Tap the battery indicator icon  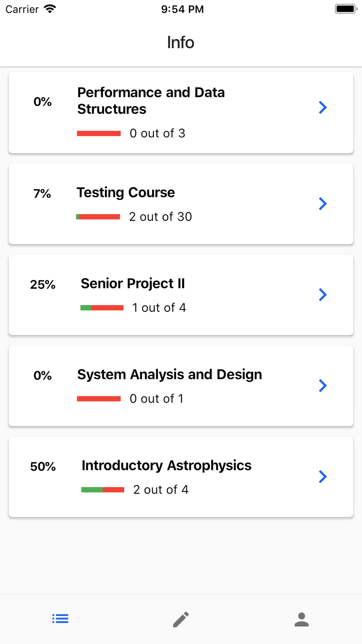coord(346,9)
